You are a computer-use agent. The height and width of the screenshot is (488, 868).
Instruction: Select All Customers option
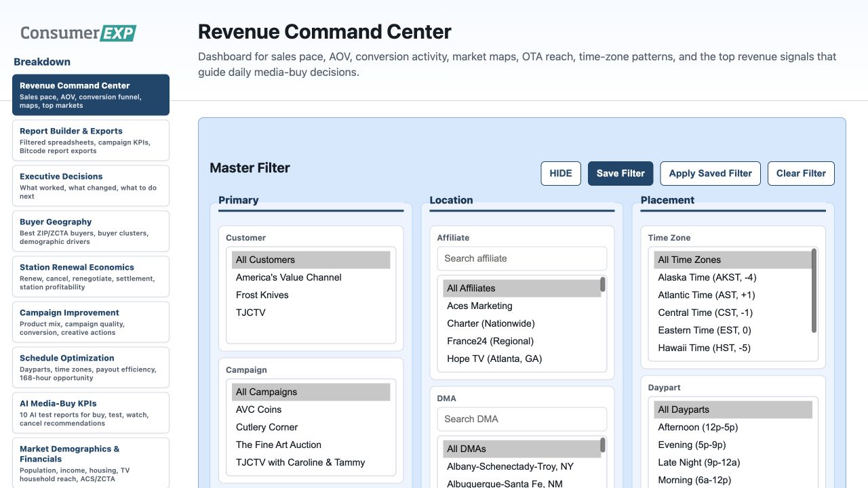coord(311,260)
